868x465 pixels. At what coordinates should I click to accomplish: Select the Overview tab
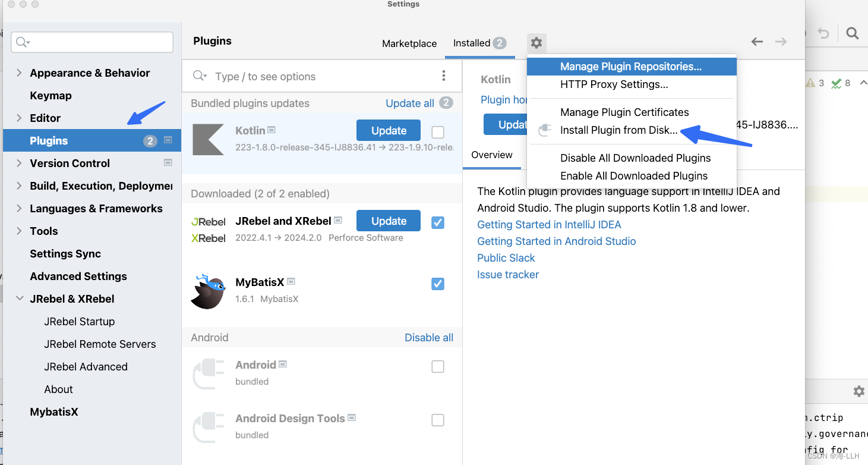[492, 155]
